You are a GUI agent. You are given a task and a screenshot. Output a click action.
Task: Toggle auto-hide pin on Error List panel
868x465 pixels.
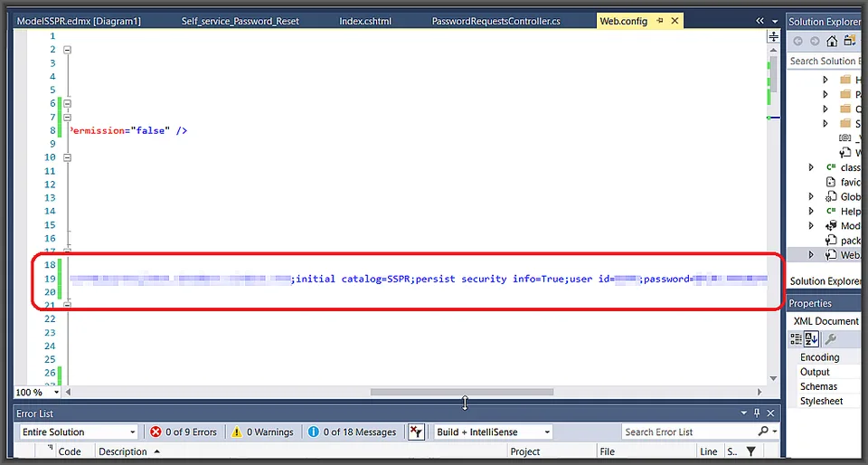[758, 413]
